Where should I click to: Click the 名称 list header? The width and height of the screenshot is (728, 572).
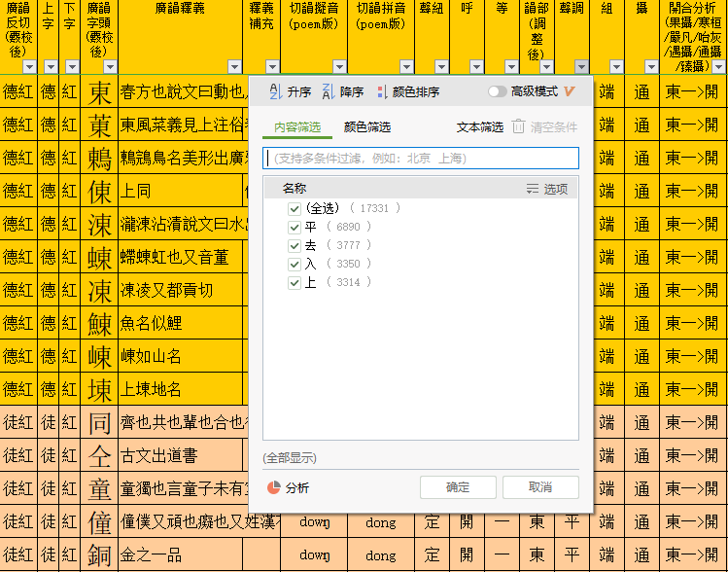point(295,189)
